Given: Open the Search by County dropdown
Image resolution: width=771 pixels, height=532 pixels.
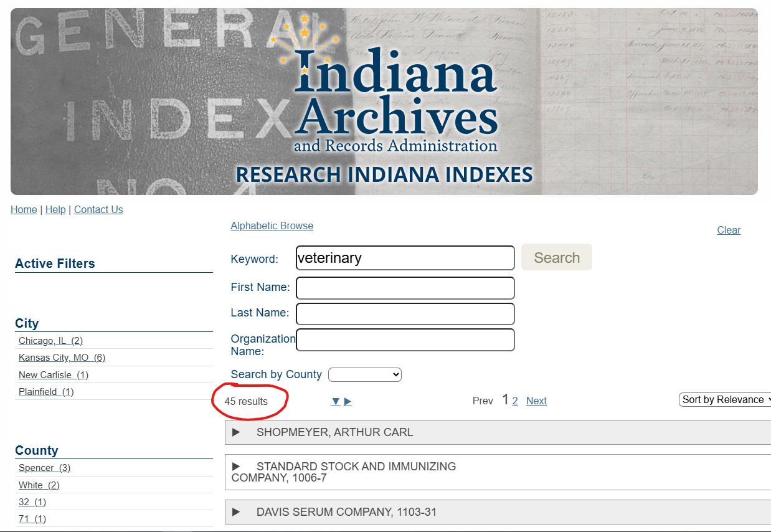Looking at the screenshot, I should [365, 375].
